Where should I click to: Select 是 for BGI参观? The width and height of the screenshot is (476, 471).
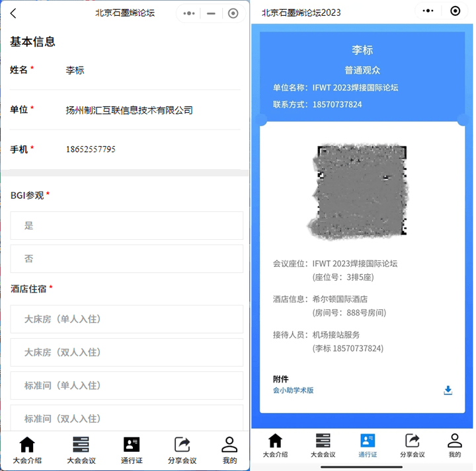126,226
